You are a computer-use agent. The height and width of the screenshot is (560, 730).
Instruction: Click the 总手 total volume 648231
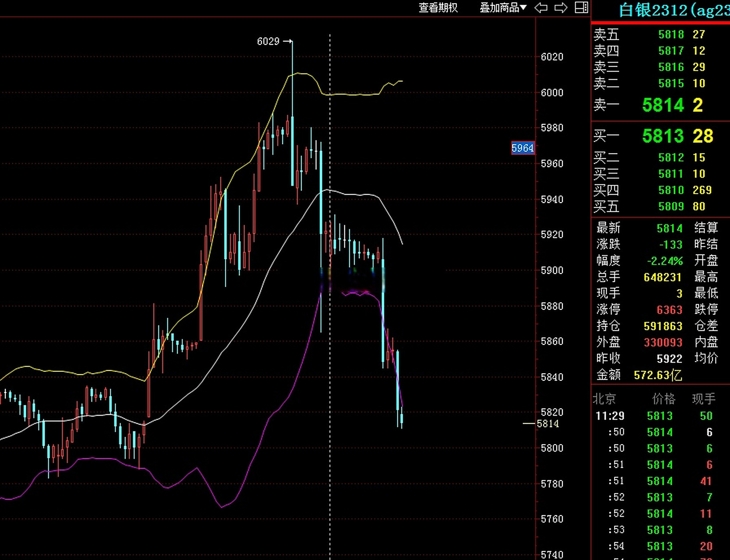(663, 277)
